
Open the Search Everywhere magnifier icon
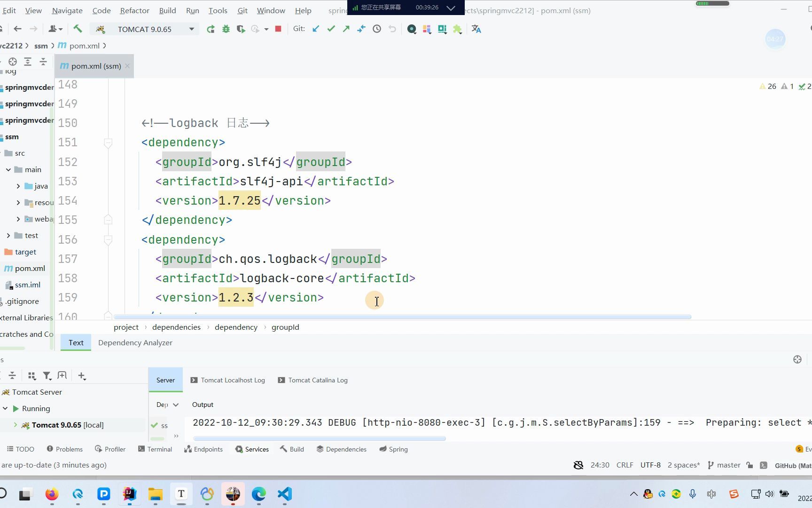point(412,29)
